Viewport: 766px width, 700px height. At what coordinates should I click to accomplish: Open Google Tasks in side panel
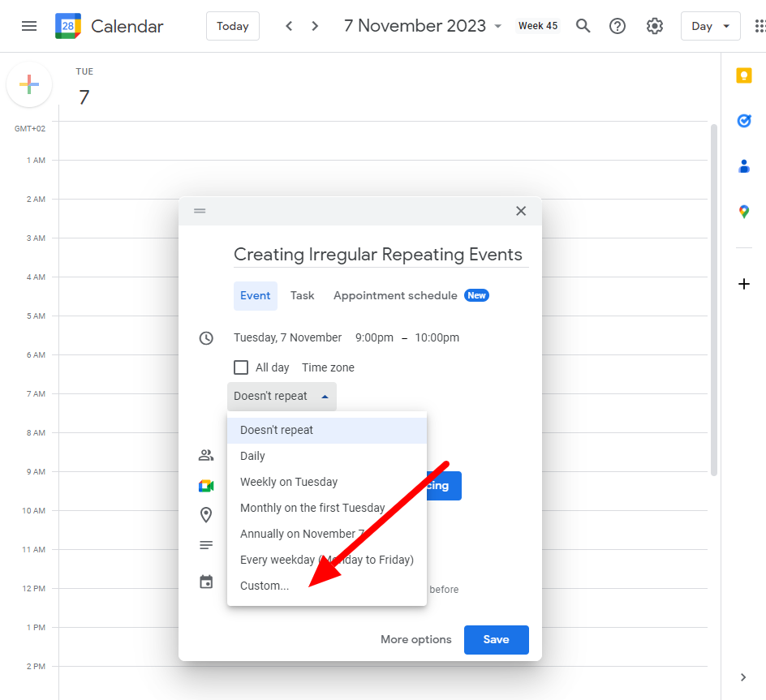pos(743,121)
